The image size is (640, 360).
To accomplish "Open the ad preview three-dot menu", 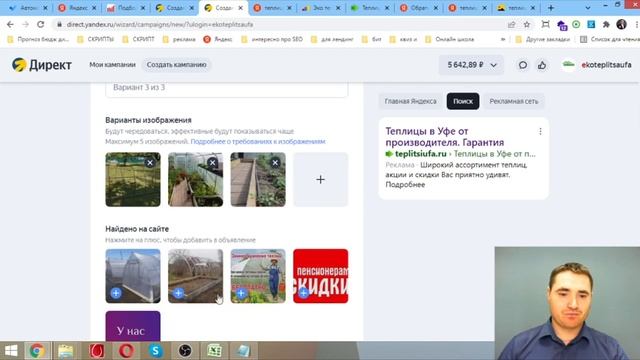I will (x=540, y=131).
